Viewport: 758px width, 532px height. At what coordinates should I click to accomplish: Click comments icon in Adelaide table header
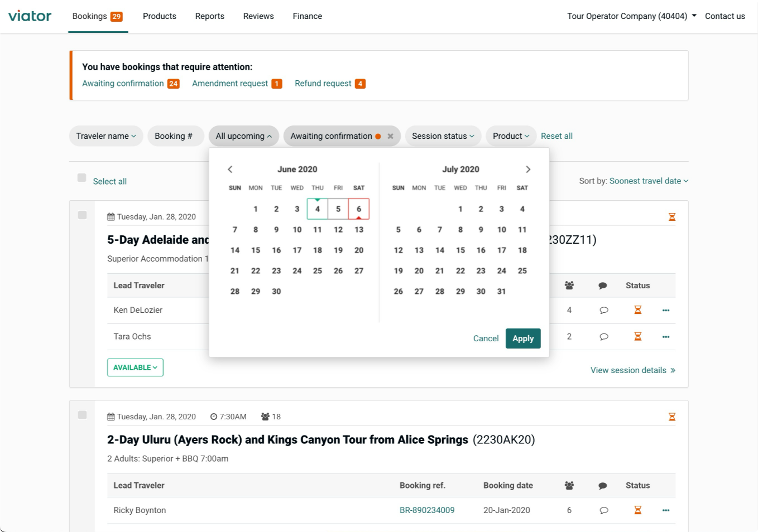603,286
